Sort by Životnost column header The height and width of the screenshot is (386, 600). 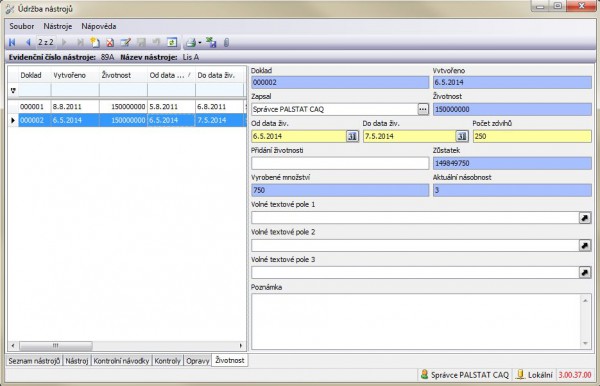click(x=123, y=75)
